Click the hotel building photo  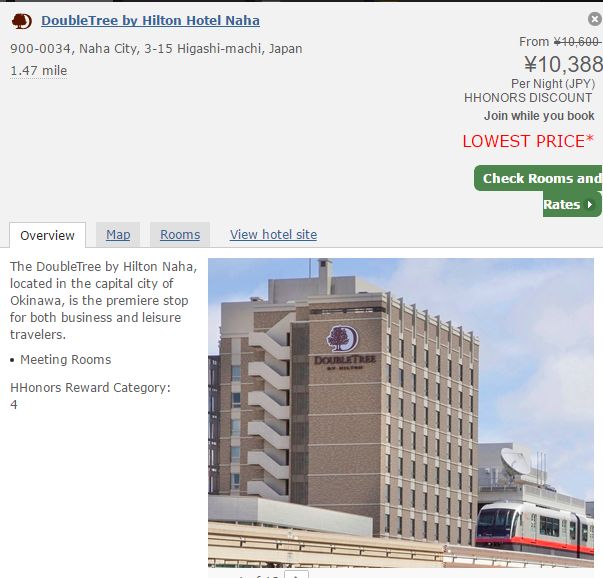(401, 412)
